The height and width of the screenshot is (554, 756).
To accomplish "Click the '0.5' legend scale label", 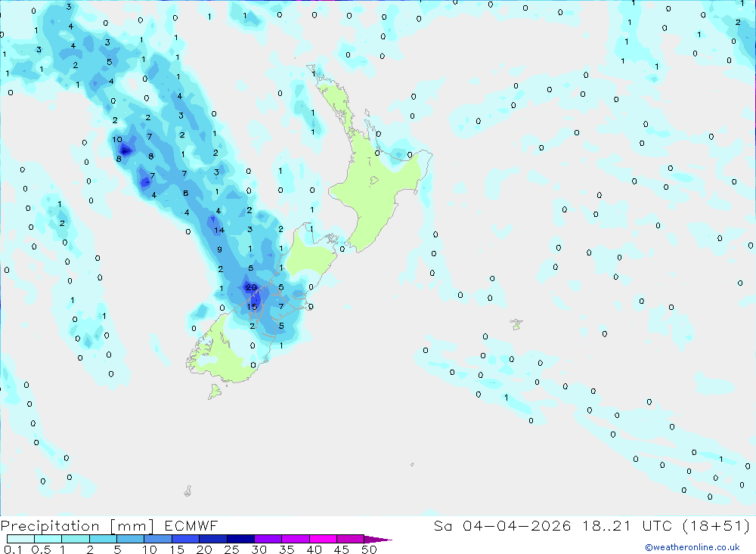I will click(x=41, y=549).
